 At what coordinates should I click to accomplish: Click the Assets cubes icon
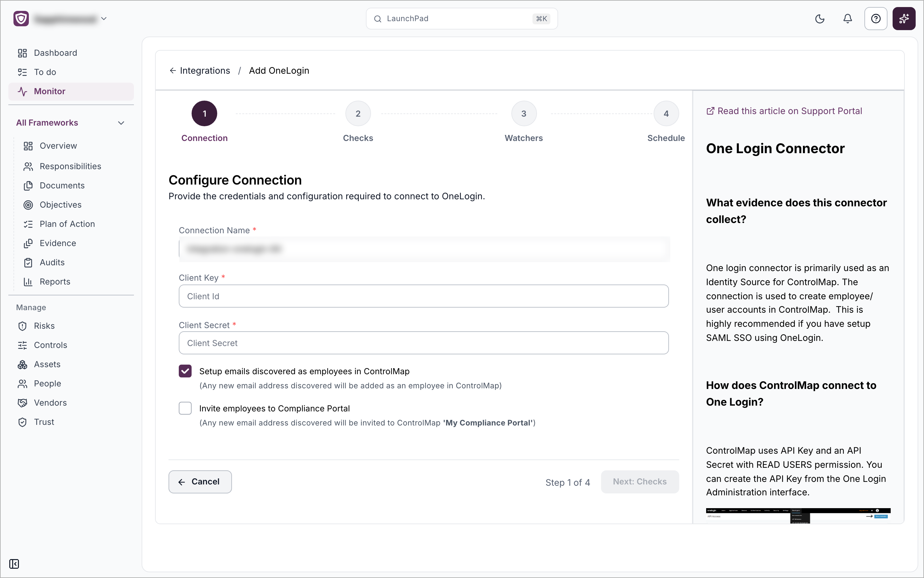tap(22, 364)
